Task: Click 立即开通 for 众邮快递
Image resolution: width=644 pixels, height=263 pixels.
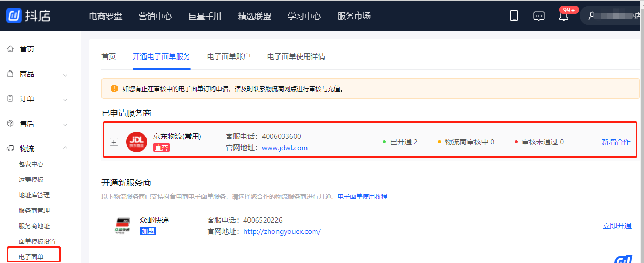Action: click(617, 226)
